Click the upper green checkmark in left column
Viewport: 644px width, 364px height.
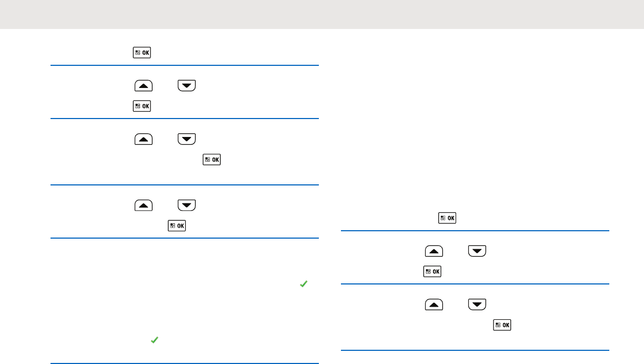(303, 284)
